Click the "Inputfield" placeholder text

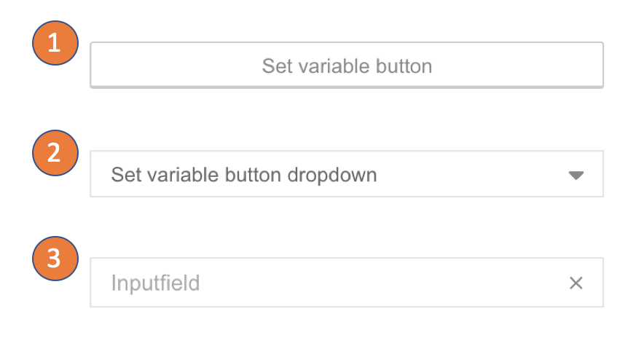(x=155, y=283)
